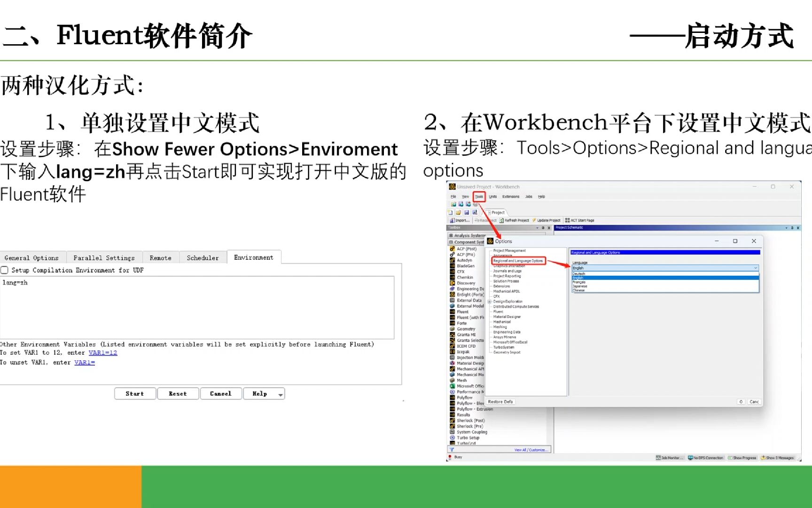Click the Save As icon

pos(475,213)
